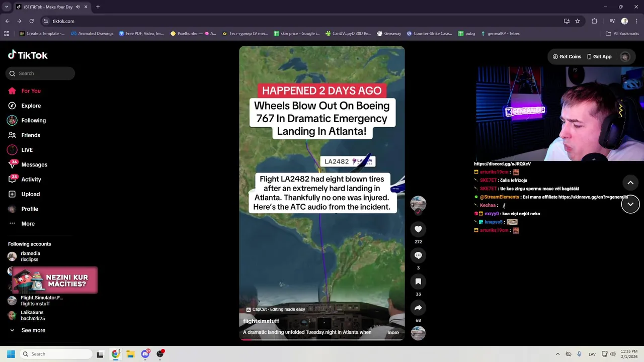
Task: Open the NEZINI KUR MĀCĪTIES banner
Action: point(55,281)
